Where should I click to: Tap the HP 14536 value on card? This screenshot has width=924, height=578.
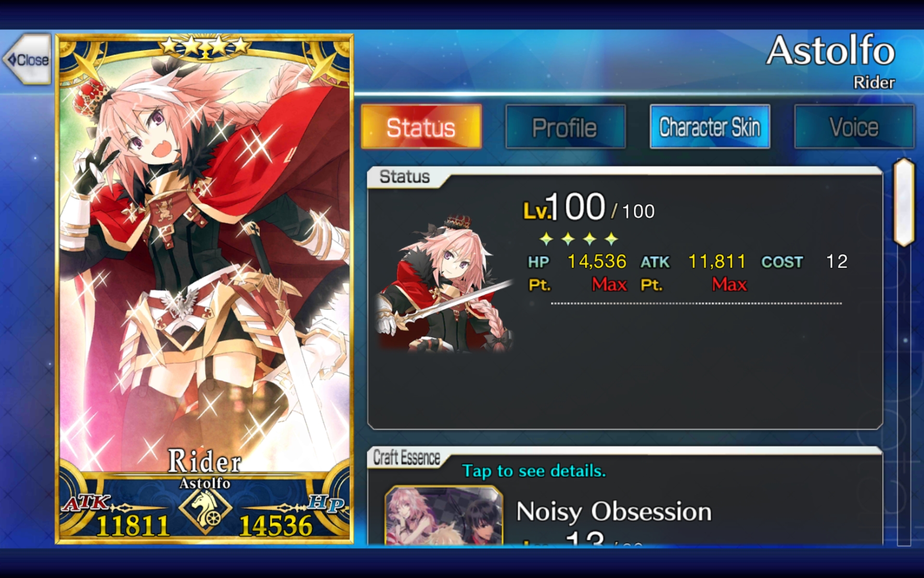pyautogui.click(x=276, y=525)
